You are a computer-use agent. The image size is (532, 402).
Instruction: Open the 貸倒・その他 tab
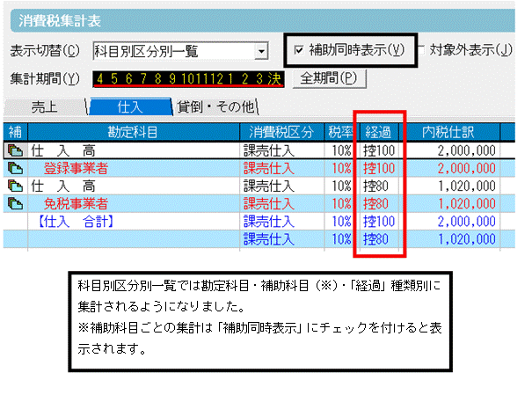pos(216,107)
